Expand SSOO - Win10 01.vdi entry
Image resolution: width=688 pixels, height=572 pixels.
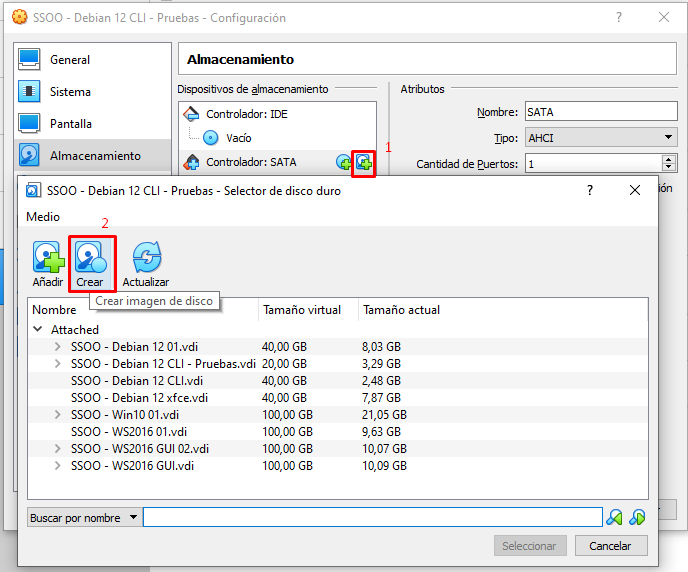click(58, 415)
